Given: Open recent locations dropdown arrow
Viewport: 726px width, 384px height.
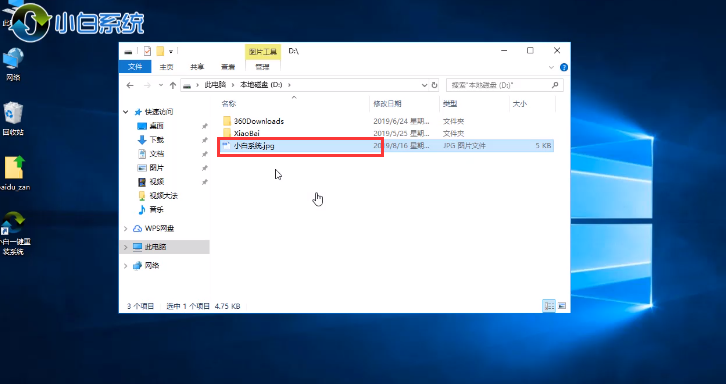Looking at the screenshot, I should [161, 85].
